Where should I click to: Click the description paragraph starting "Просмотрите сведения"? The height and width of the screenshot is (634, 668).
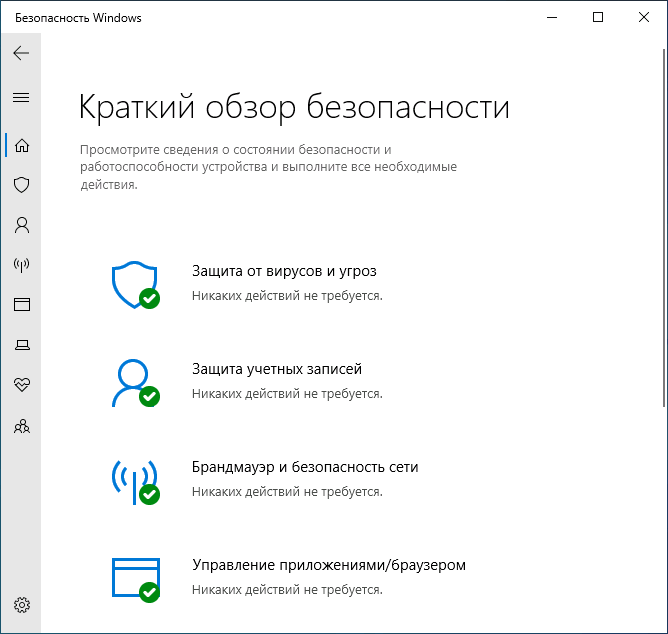[268, 167]
